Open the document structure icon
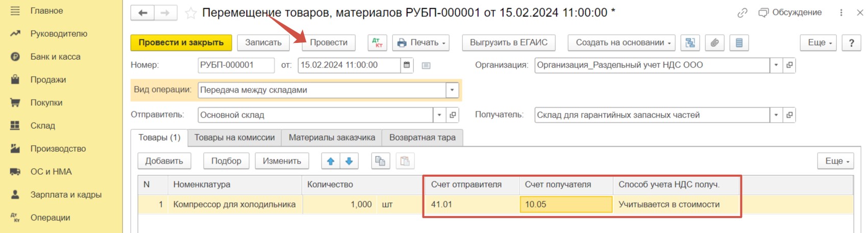868x233 pixels. pyautogui.click(x=690, y=43)
